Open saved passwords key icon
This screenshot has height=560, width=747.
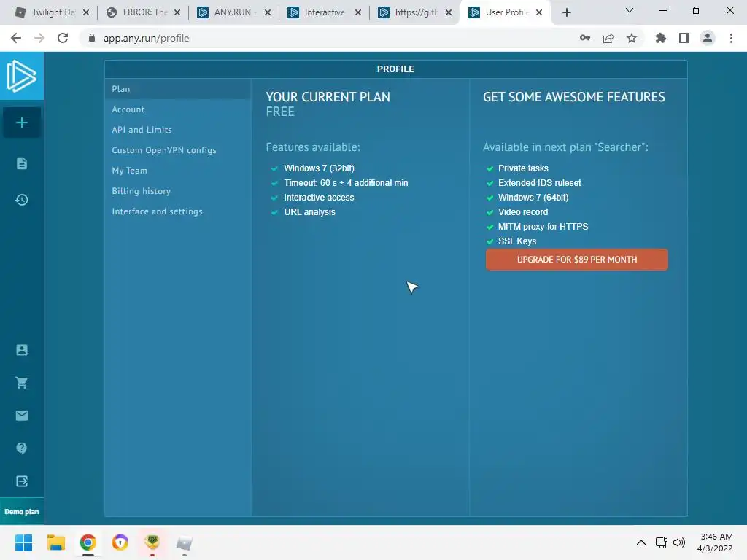[585, 38]
